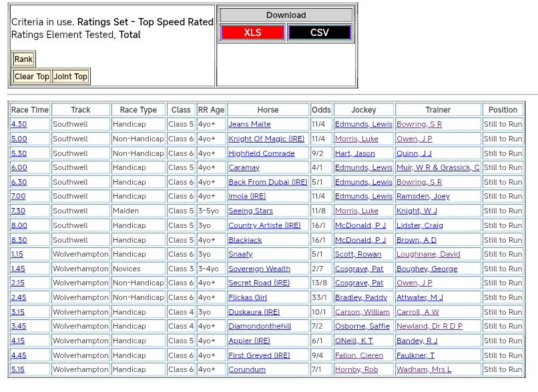
Task: Click the black CSV download button
Action: [x=319, y=33]
